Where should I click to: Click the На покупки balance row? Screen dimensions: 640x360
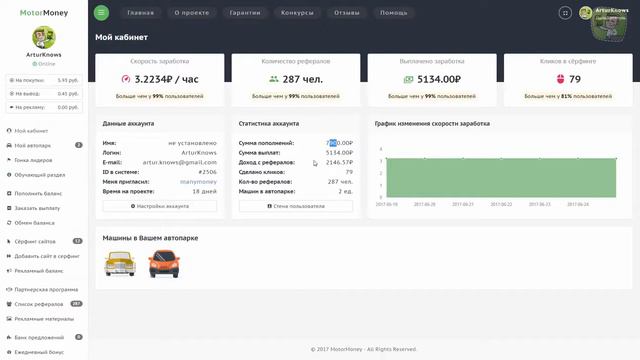point(44,80)
